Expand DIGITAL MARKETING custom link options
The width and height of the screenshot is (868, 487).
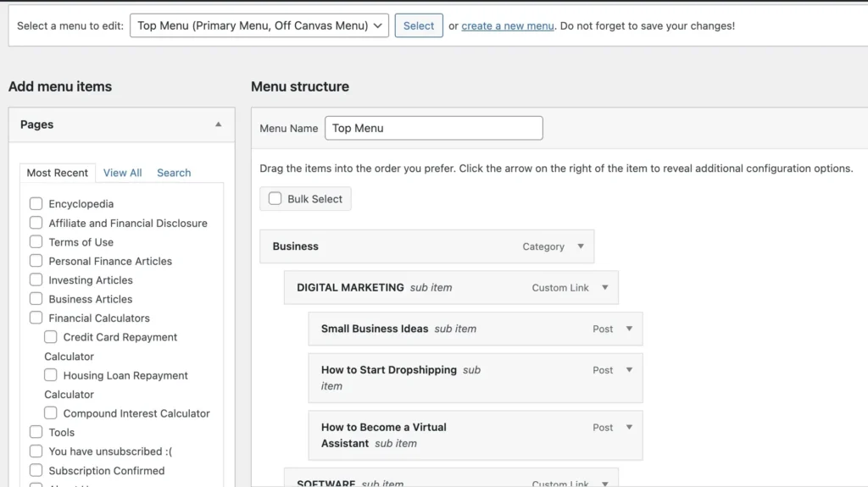[x=604, y=288]
